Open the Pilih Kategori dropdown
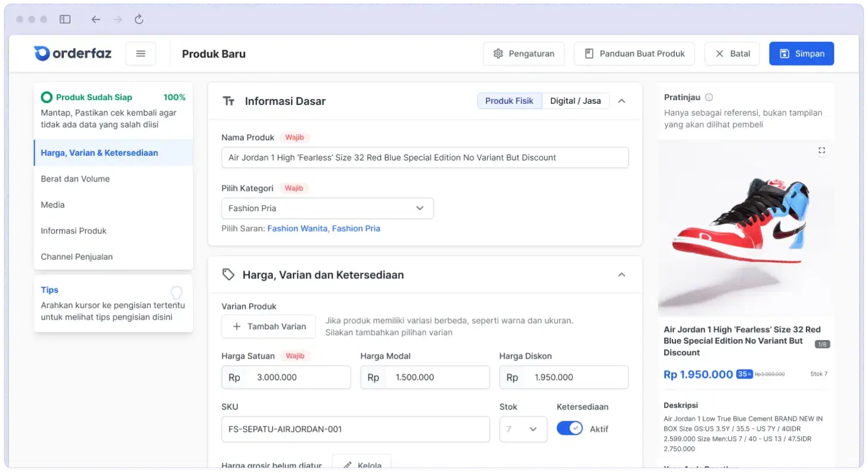 (327, 208)
